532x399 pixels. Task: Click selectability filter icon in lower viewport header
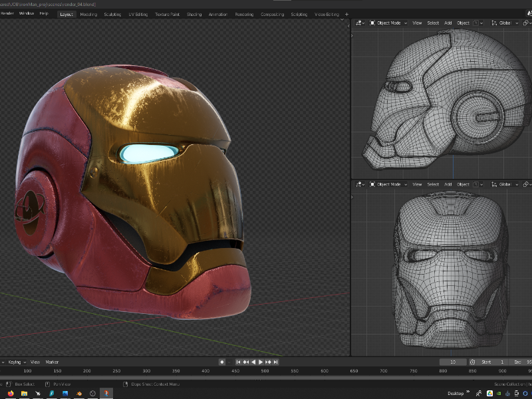(x=478, y=184)
